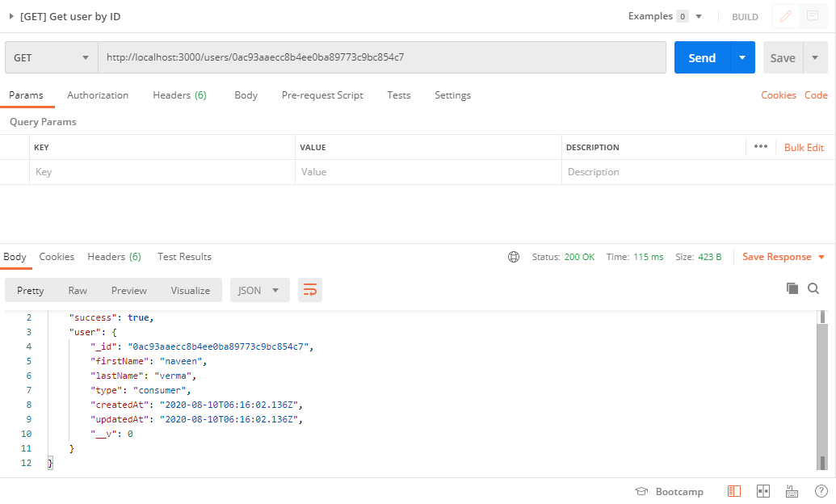
Task: Click the edit pencil icon beside BUILD
Action: point(785,16)
